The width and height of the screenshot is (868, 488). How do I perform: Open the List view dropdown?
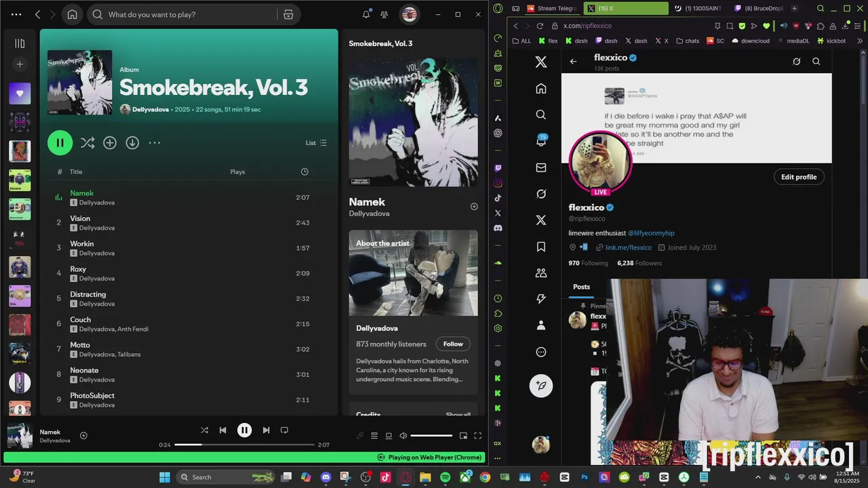click(316, 142)
